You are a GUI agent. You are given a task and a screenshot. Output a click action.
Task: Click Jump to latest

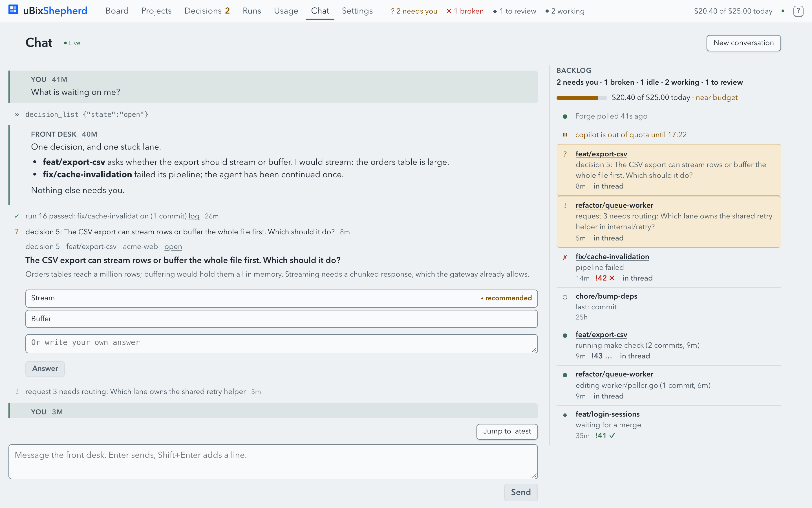(507, 432)
